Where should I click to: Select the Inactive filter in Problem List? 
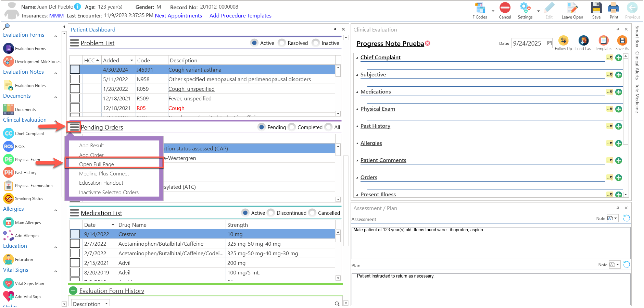point(316,43)
